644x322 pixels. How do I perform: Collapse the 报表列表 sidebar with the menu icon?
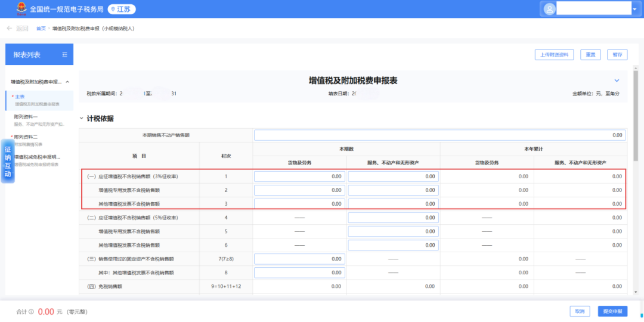point(64,55)
